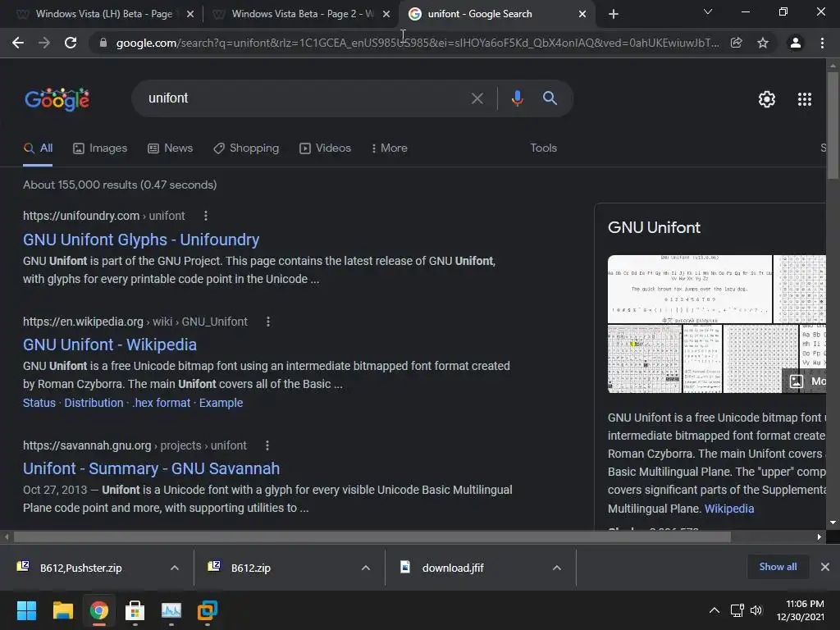
Task: Click the vertical page scrollbar thumb
Action: [833, 126]
